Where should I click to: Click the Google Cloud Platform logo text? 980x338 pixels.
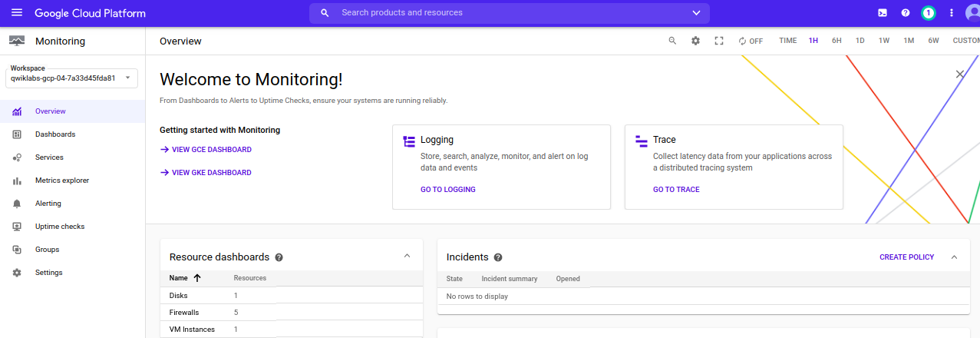tap(90, 13)
